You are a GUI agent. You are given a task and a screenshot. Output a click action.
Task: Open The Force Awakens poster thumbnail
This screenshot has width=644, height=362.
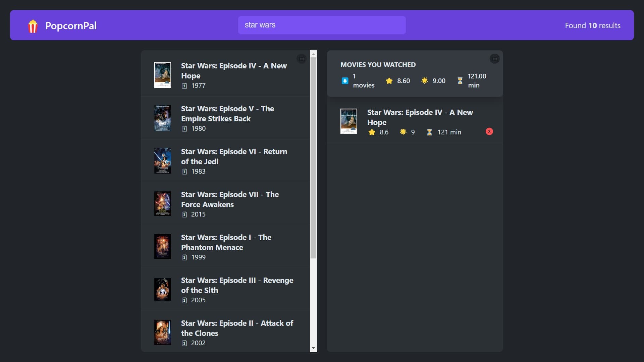pos(163,203)
